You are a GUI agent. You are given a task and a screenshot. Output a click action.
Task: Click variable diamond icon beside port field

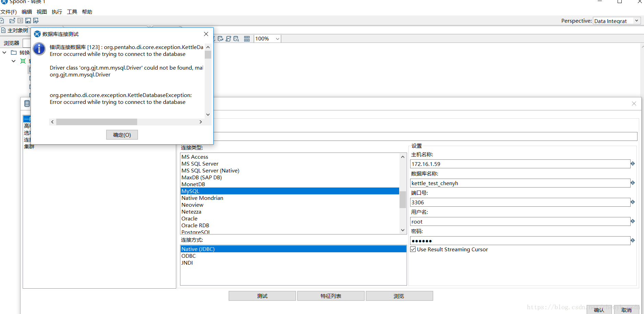pos(633,202)
